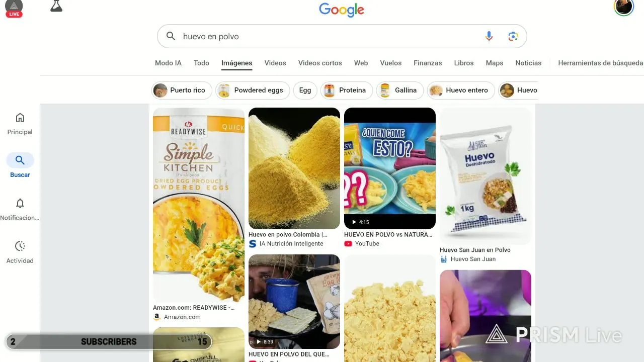Click the search field containing huevo en polvo
This screenshot has width=644, height=362.
(x=327, y=36)
